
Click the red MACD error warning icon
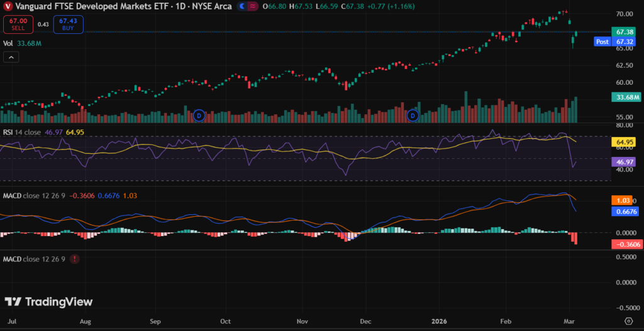(75, 259)
